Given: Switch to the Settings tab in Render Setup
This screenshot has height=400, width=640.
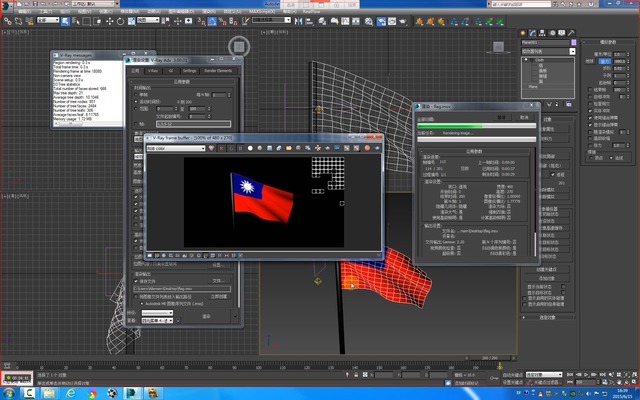Looking at the screenshot, I should coord(189,71).
